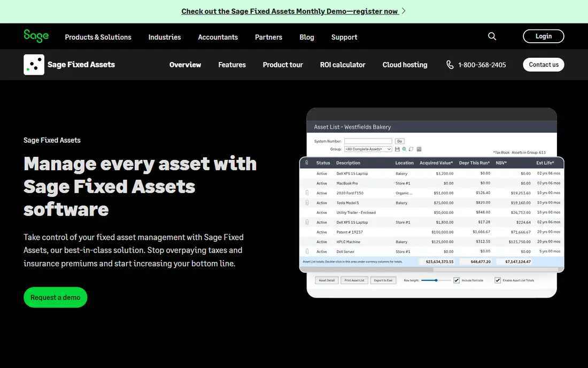Open the Partners menu
Viewport: 588px width, 368px height.
pyautogui.click(x=268, y=37)
